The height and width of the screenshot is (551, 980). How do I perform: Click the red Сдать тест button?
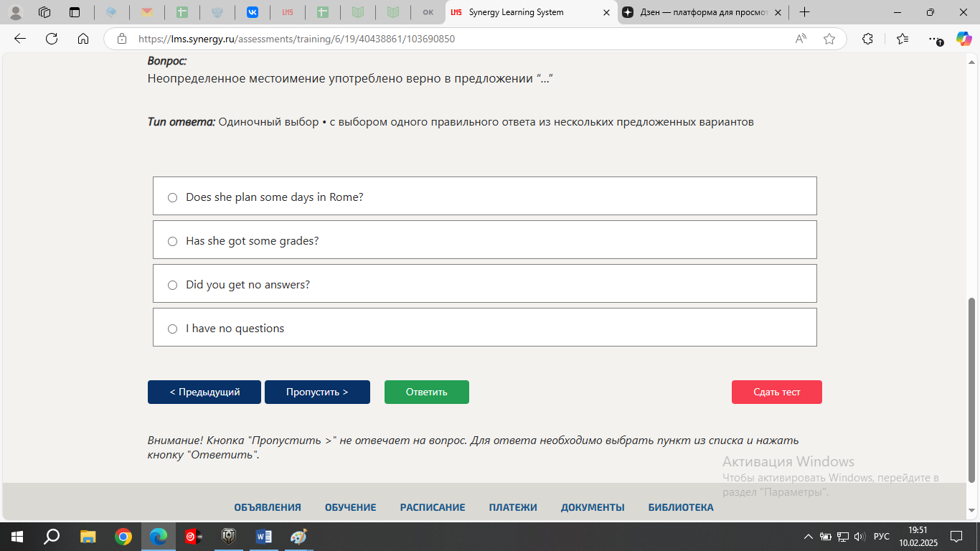tap(776, 392)
